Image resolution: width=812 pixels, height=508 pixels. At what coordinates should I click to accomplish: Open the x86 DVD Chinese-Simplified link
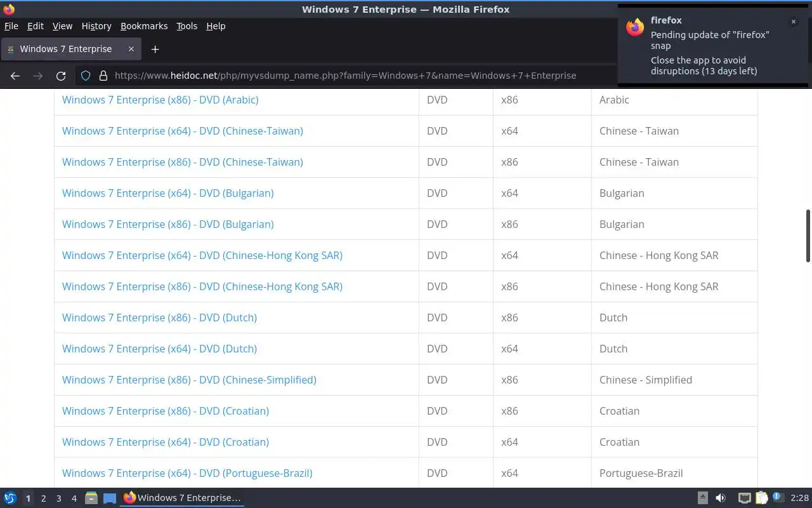pyautogui.click(x=189, y=380)
